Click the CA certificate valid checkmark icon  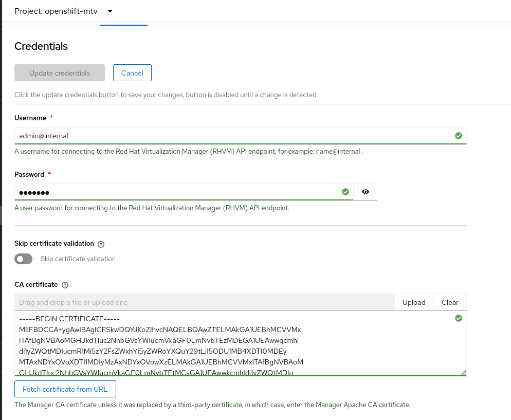[x=459, y=318]
